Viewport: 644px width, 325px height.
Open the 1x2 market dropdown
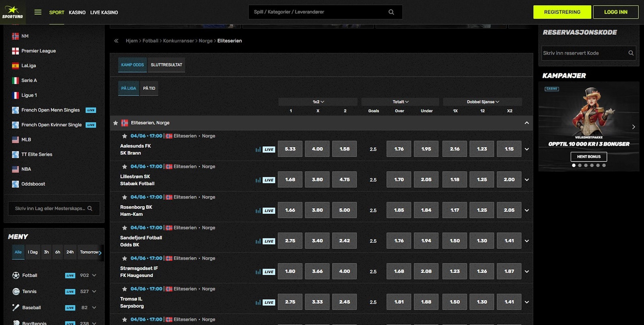[x=318, y=102]
